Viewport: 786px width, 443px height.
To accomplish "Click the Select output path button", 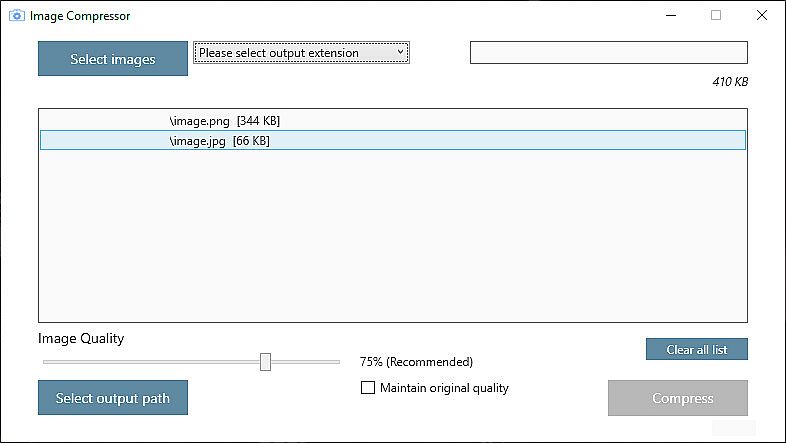I will pos(113,398).
